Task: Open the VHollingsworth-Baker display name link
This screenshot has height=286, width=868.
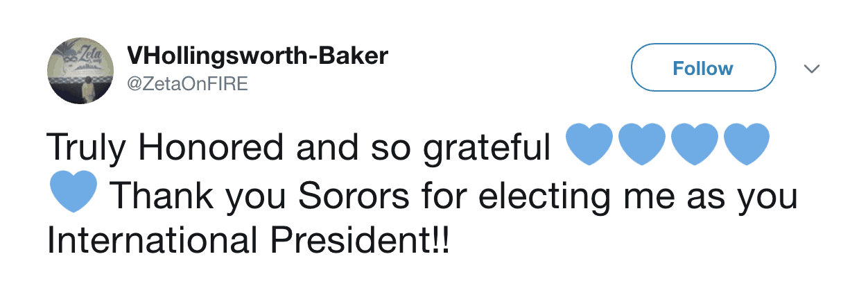Action: (257, 56)
